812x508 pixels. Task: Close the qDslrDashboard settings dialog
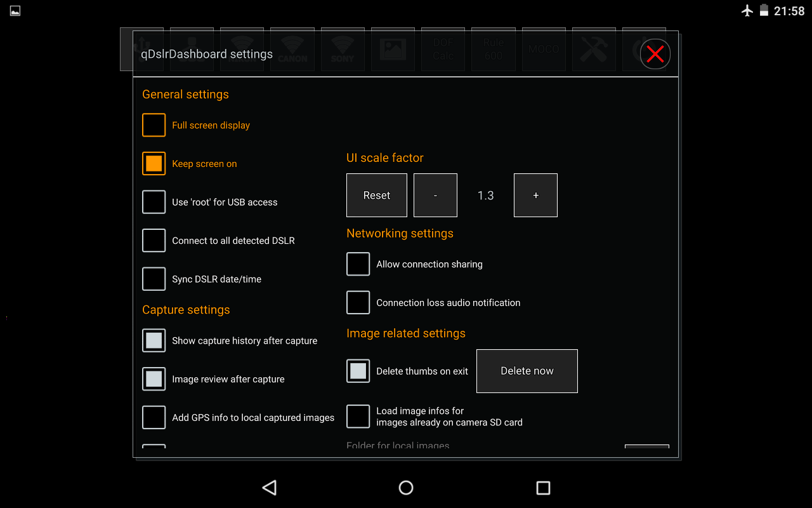pos(655,54)
